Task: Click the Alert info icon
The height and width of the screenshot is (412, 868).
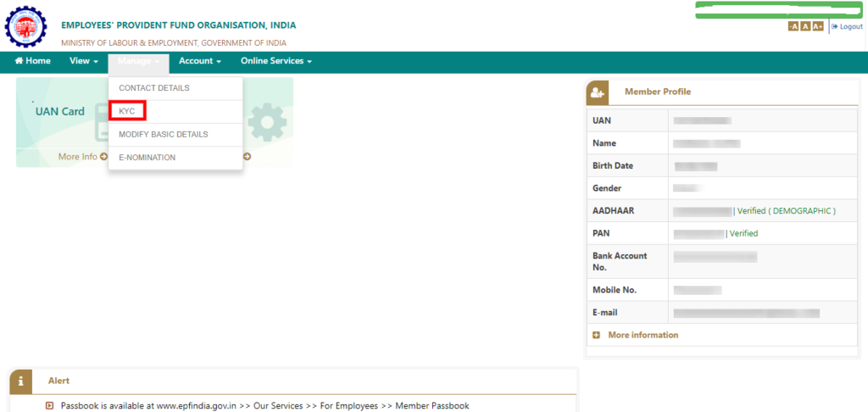Action: (x=21, y=381)
